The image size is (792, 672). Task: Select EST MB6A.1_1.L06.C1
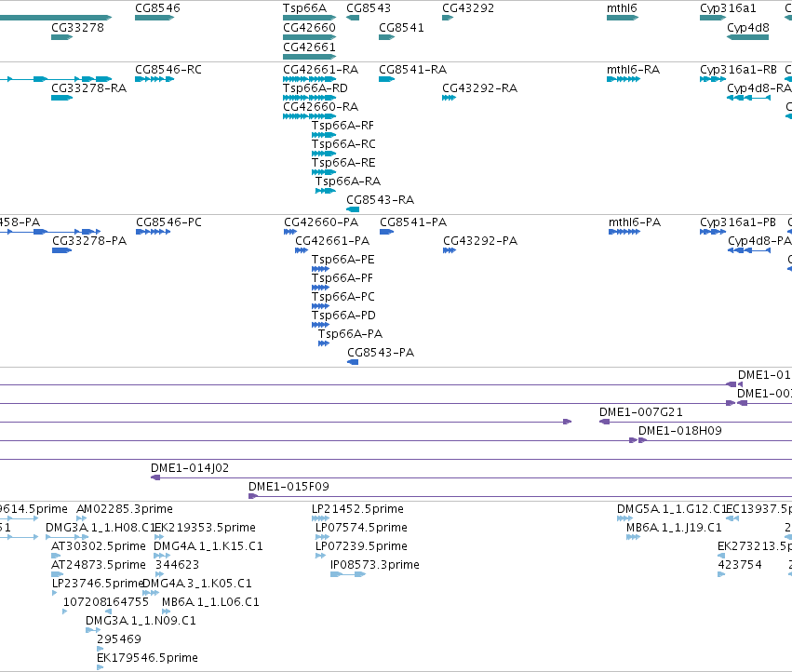tap(167, 612)
